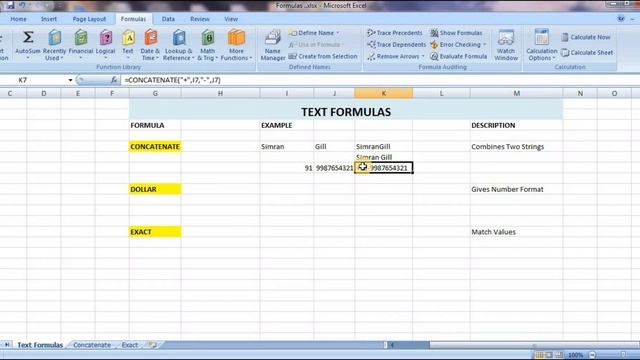Click Calculate Sheet
The height and width of the screenshot is (360, 640).
pyautogui.click(x=587, y=53)
